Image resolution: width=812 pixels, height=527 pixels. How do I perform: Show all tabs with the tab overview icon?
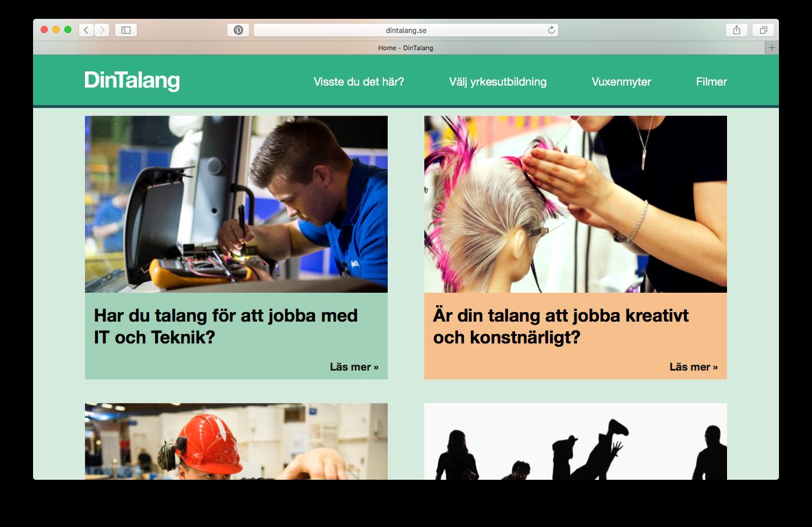[763, 30]
